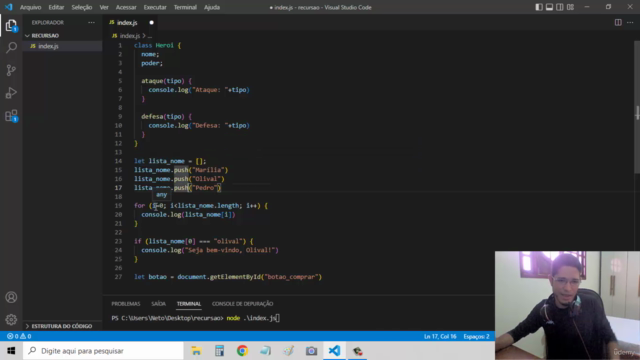This screenshot has height=360, width=640.
Task: Open the Arquivo menu
Action: point(31,7)
